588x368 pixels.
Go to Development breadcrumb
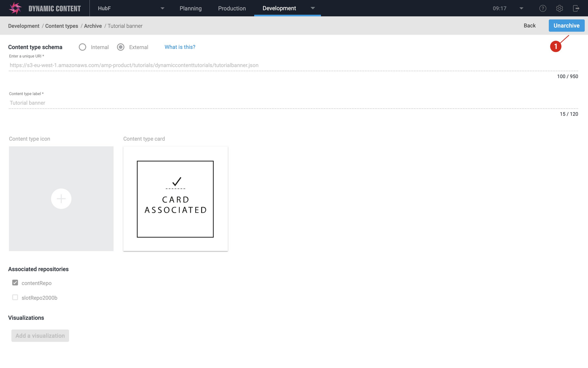[x=24, y=26]
